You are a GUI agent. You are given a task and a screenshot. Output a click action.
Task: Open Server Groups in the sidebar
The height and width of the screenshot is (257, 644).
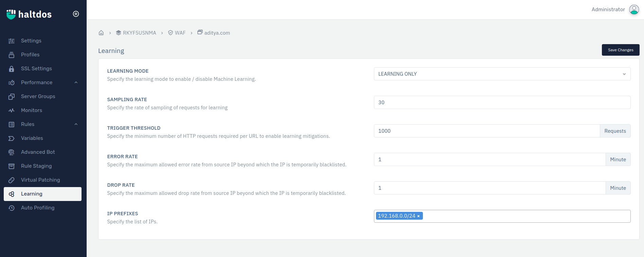point(38,96)
